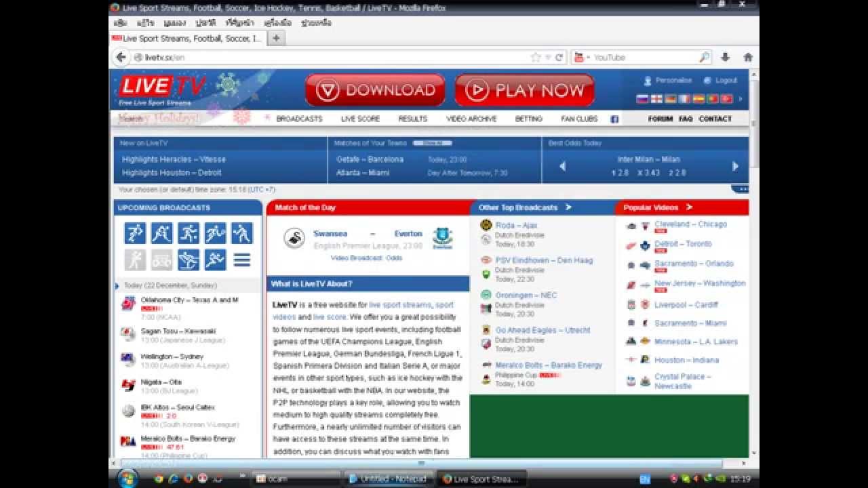The height and width of the screenshot is (488, 868).
Task: Click the Windows Start orb
Action: tap(127, 479)
